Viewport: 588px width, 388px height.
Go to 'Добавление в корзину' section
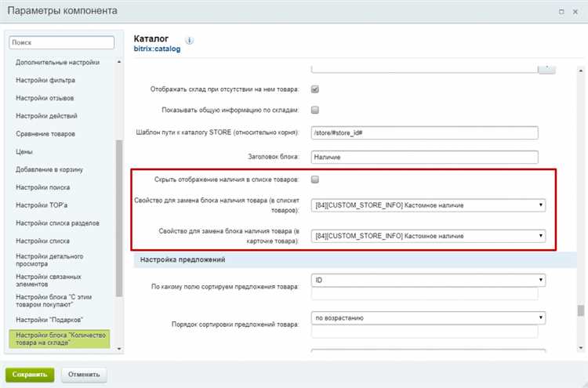49,170
